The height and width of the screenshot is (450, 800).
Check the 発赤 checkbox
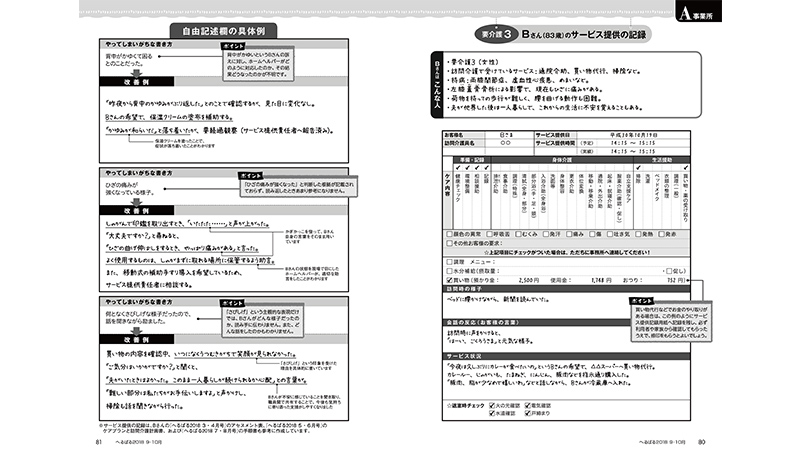coord(662,234)
